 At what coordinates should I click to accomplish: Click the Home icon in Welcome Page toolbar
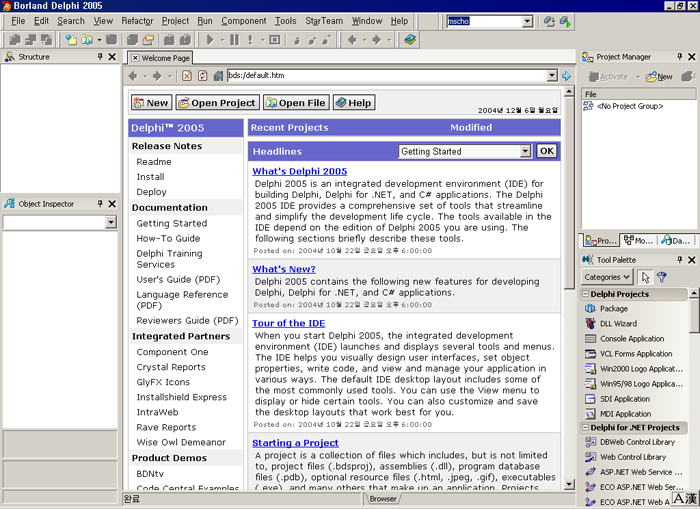pos(218,76)
